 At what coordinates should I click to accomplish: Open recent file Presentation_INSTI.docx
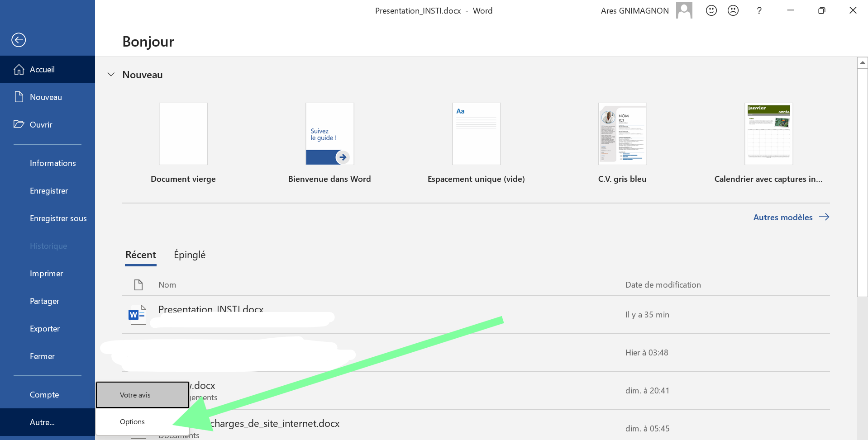[x=476, y=315]
